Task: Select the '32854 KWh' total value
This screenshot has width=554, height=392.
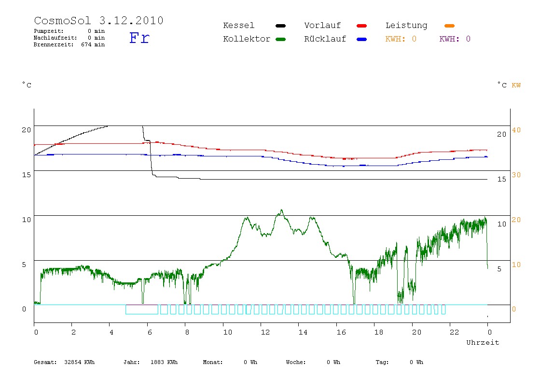Action: [x=80, y=362]
